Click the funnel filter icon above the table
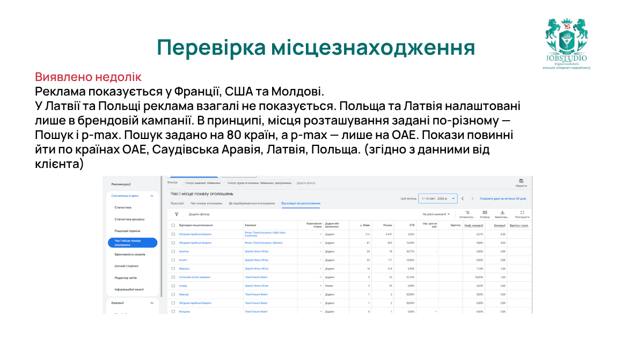 (177, 214)
